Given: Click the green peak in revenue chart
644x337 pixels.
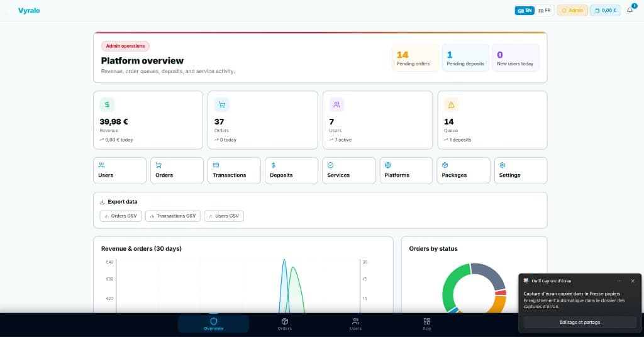Looking at the screenshot, I should (293, 268).
